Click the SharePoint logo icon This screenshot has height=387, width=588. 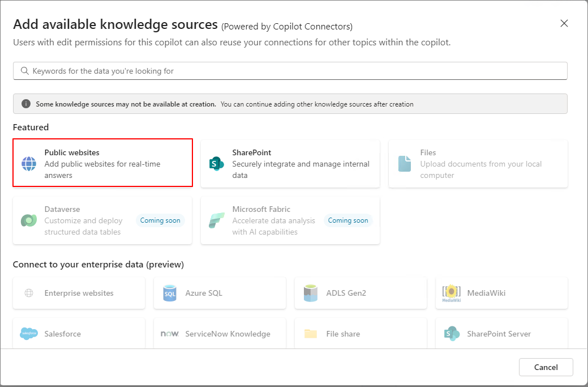coord(216,164)
